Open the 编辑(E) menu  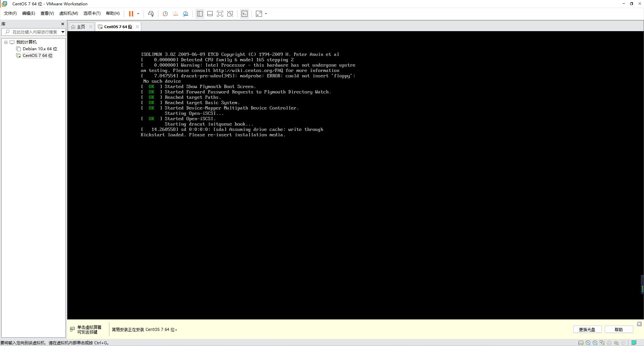(29, 13)
